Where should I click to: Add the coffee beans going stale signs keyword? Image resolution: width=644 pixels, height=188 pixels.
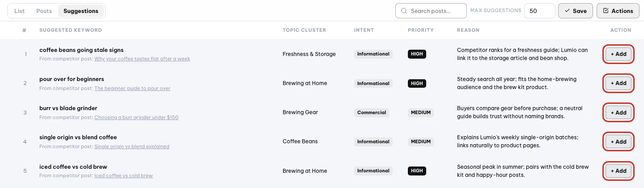pyautogui.click(x=619, y=54)
